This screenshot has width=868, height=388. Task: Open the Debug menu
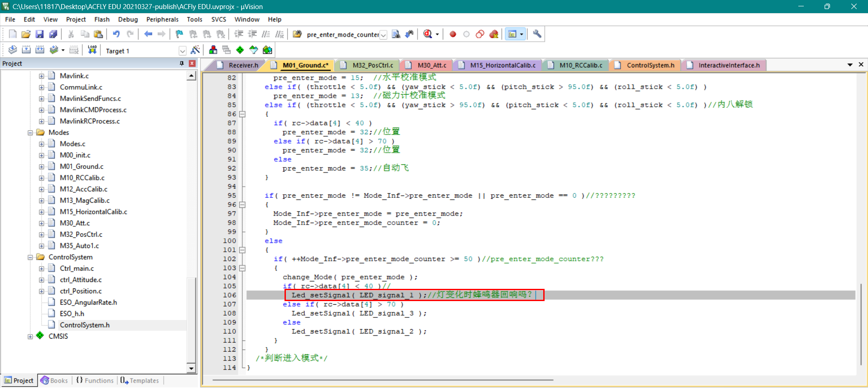[x=128, y=19]
